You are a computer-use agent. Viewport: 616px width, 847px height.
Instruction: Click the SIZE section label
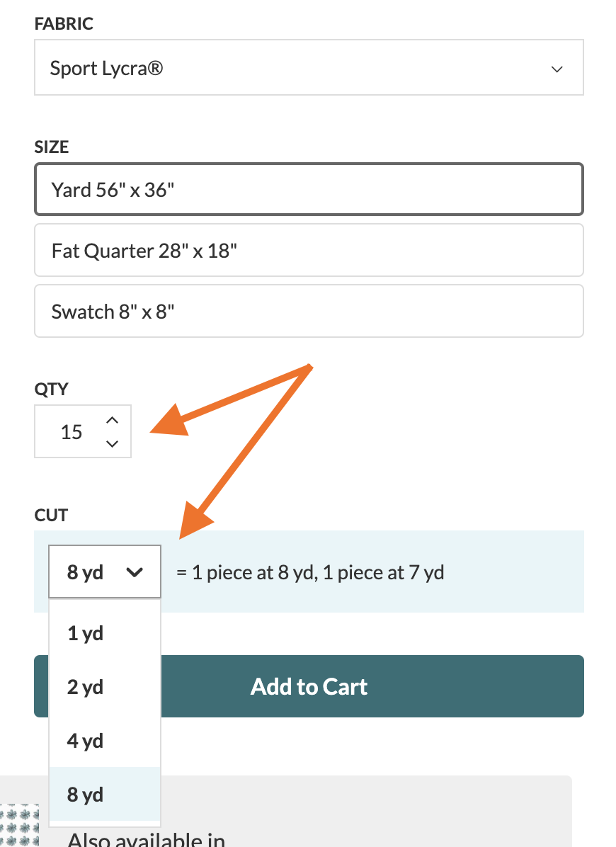(51, 147)
